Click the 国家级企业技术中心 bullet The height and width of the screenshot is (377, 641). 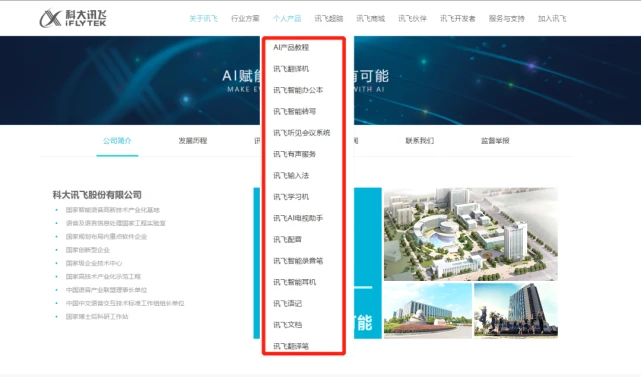[x=94, y=263]
